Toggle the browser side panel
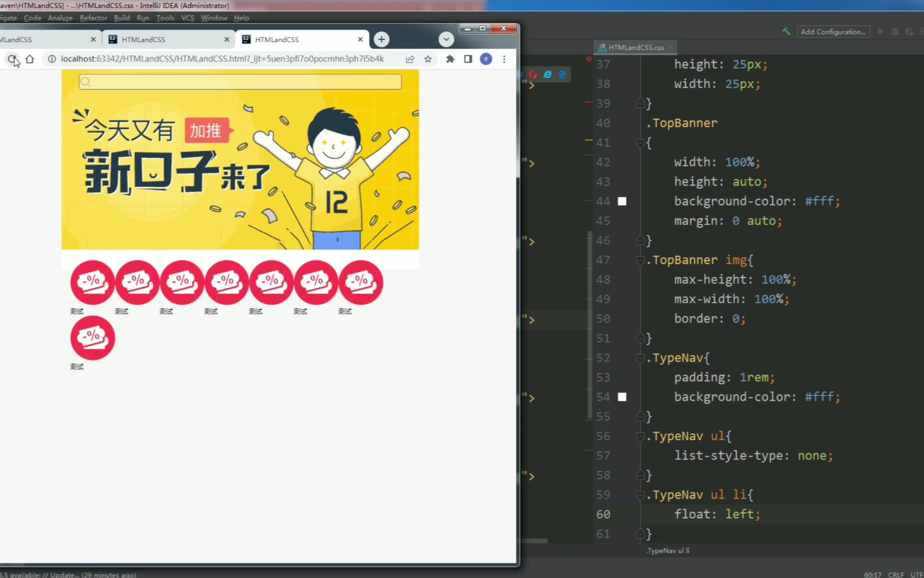 point(468,59)
